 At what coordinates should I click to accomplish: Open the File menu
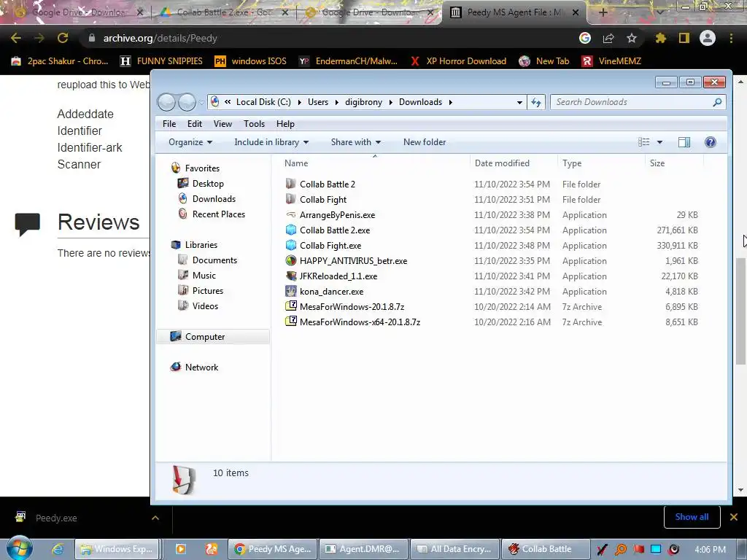click(x=169, y=124)
